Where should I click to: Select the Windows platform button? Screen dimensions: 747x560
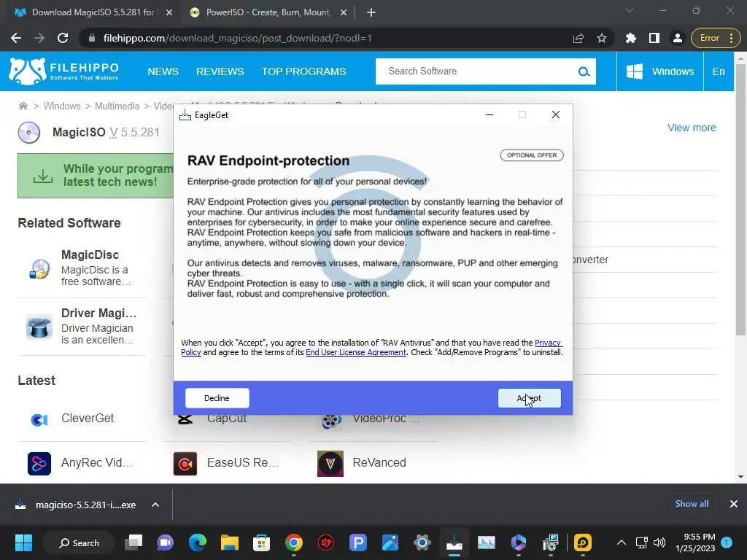(x=659, y=71)
